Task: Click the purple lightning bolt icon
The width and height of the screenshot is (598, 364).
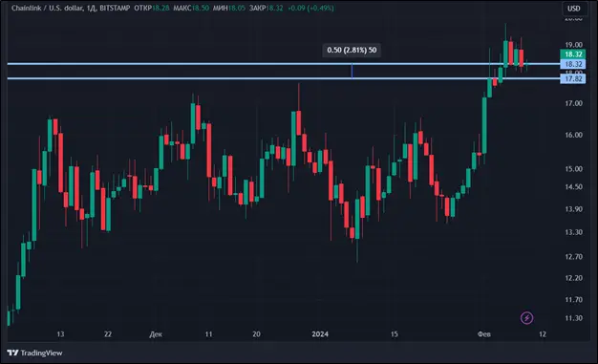Action: (526, 317)
